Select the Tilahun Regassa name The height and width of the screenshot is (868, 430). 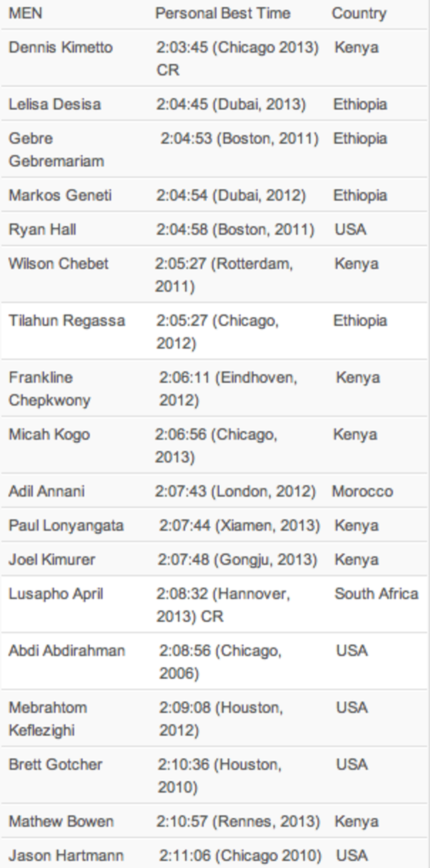click(66, 320)
